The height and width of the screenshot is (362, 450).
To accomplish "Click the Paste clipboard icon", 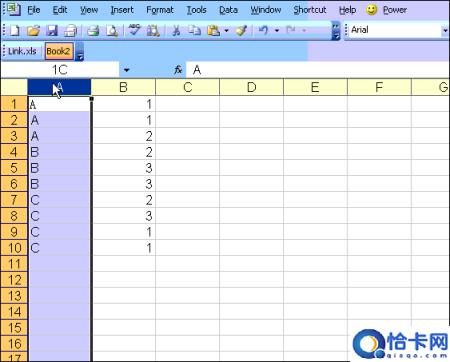I will (x=213, y=31).
